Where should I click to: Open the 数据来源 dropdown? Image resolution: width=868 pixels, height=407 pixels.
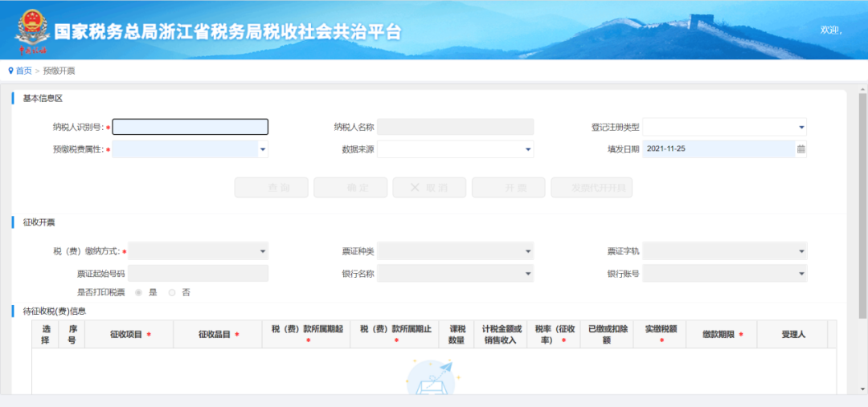456,149
